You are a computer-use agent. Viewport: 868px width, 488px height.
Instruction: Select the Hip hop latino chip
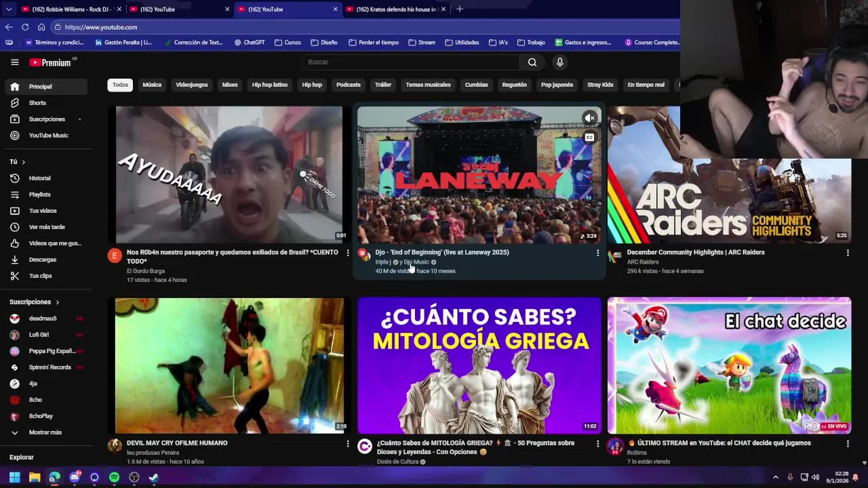click(x=270, y=85)
